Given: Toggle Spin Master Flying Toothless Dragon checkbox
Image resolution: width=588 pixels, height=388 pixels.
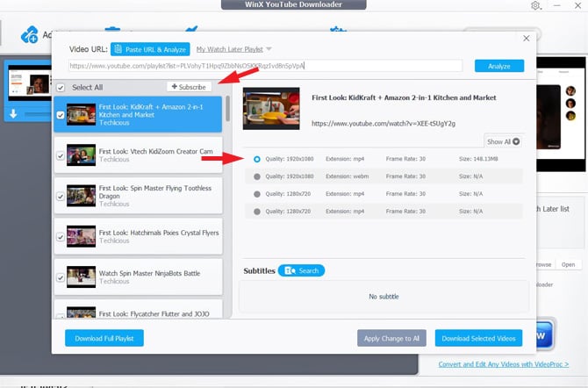Looking at the screenshot, I should (61, 197).
